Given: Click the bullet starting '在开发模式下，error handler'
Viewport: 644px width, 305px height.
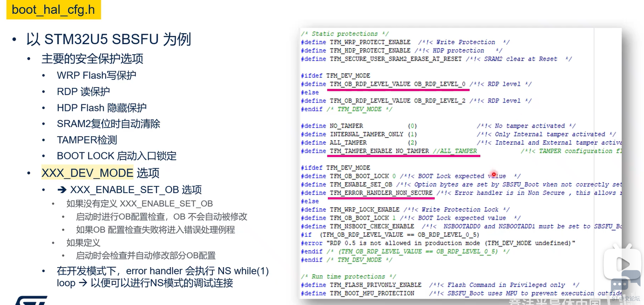Looking at the screenshot, I should tap(163, 277).
